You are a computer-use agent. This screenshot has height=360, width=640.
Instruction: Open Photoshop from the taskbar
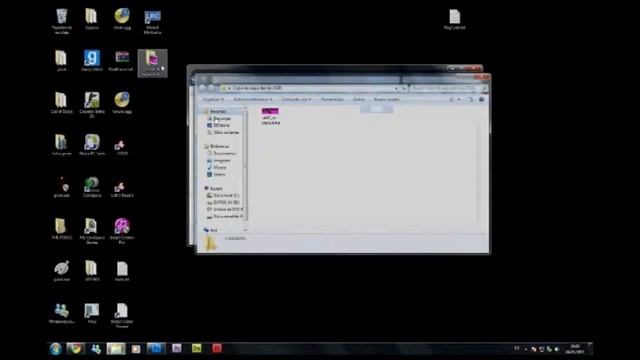[x=156, y=349]
